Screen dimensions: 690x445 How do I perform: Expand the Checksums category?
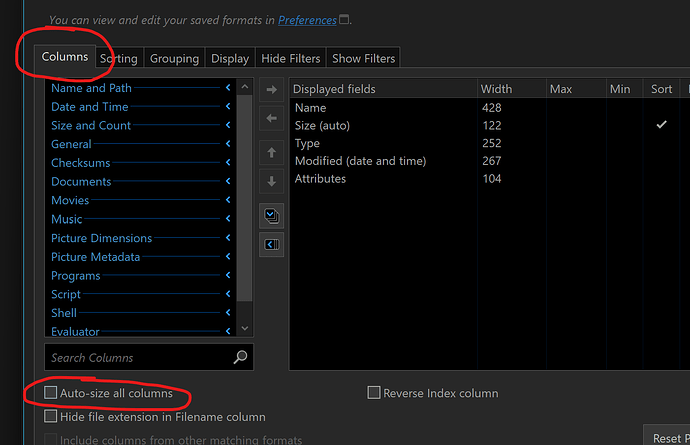coord(140,163)
